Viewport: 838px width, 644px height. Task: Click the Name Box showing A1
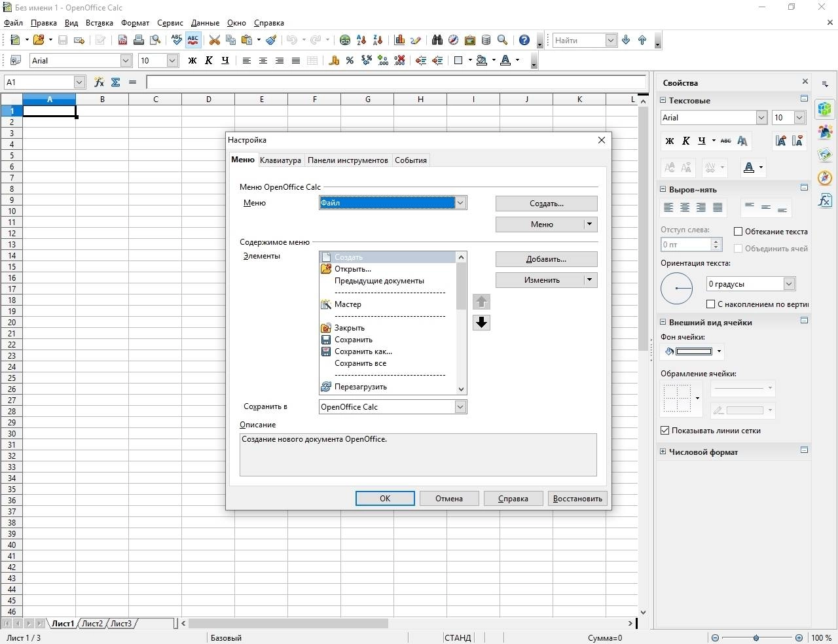click(38, 82)
